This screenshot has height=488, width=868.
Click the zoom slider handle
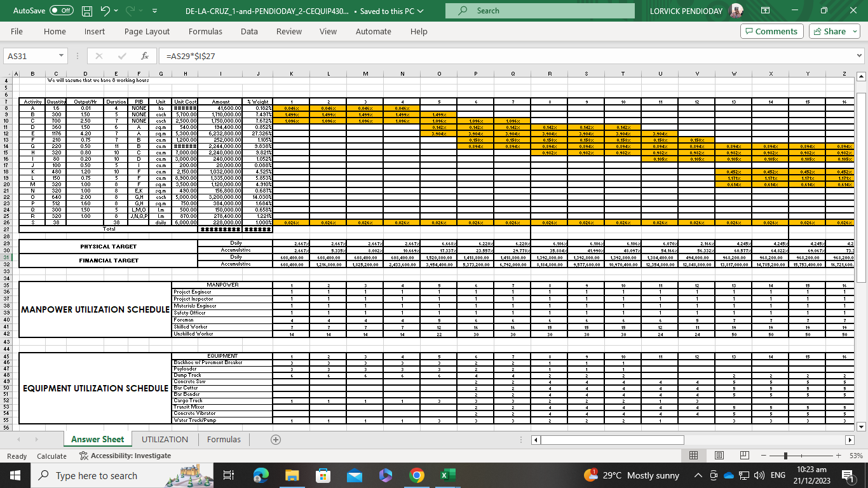coord(785,456)
